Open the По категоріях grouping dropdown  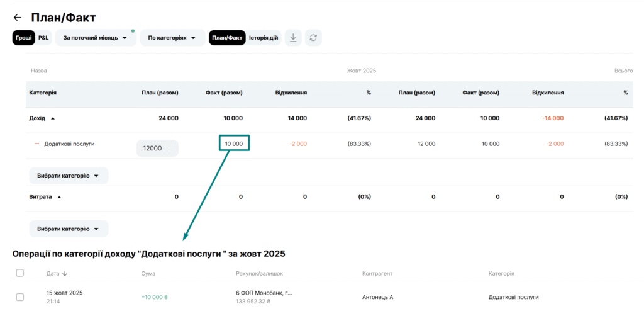point(172,38)
